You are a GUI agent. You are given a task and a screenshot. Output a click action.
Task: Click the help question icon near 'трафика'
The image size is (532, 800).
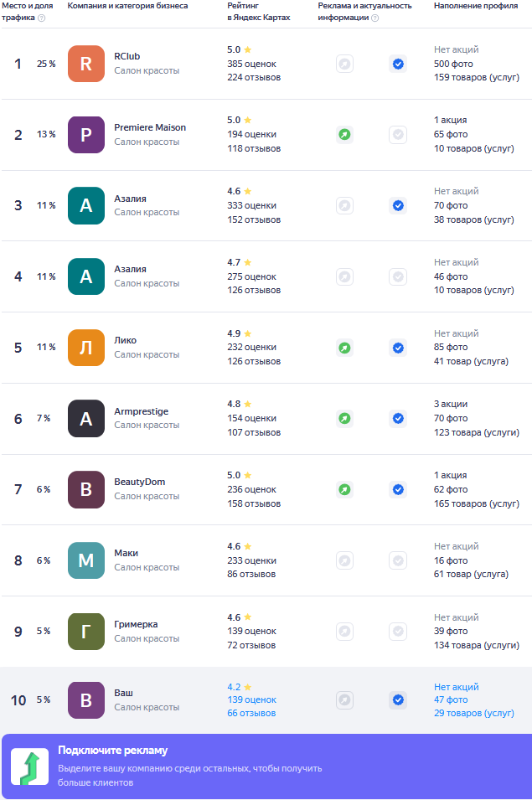click(x=42, y=18)
